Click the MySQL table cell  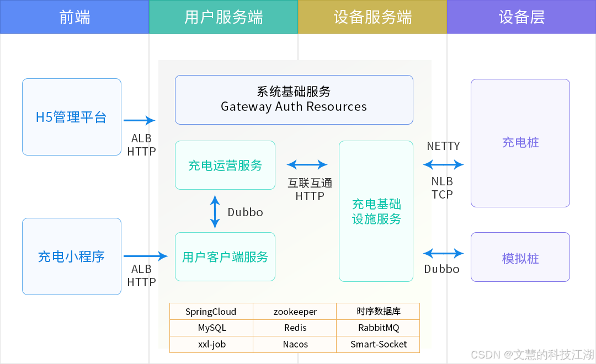pos(211,328)
